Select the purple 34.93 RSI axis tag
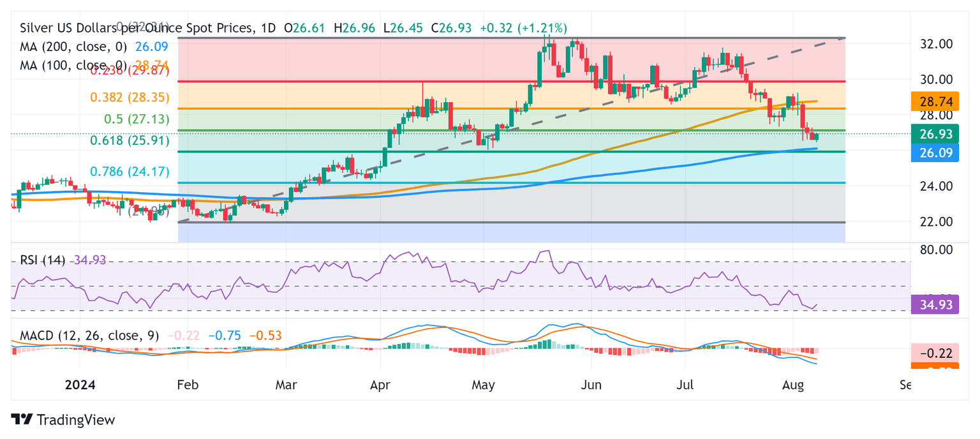 937,305
